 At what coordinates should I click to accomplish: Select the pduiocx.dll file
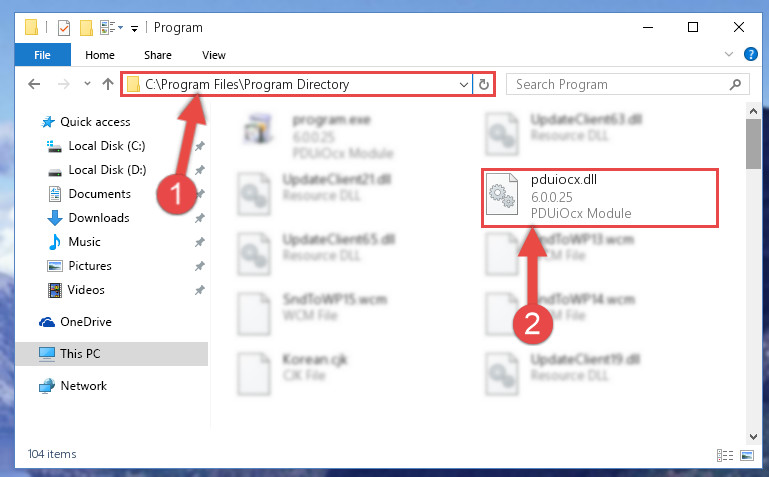600,198
